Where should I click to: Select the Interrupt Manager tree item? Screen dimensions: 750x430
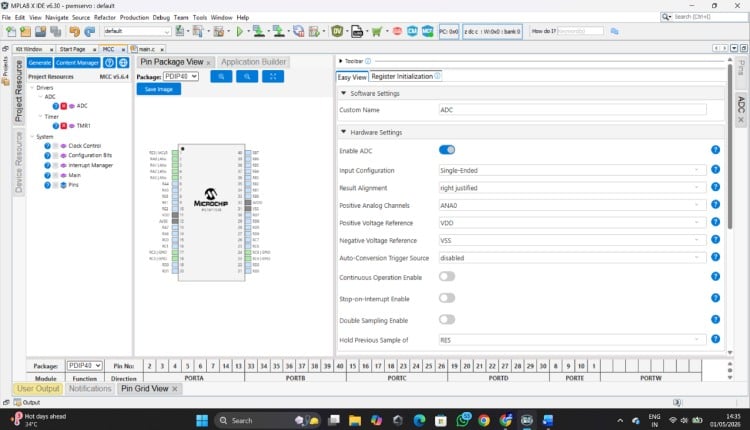click(90, 165)
